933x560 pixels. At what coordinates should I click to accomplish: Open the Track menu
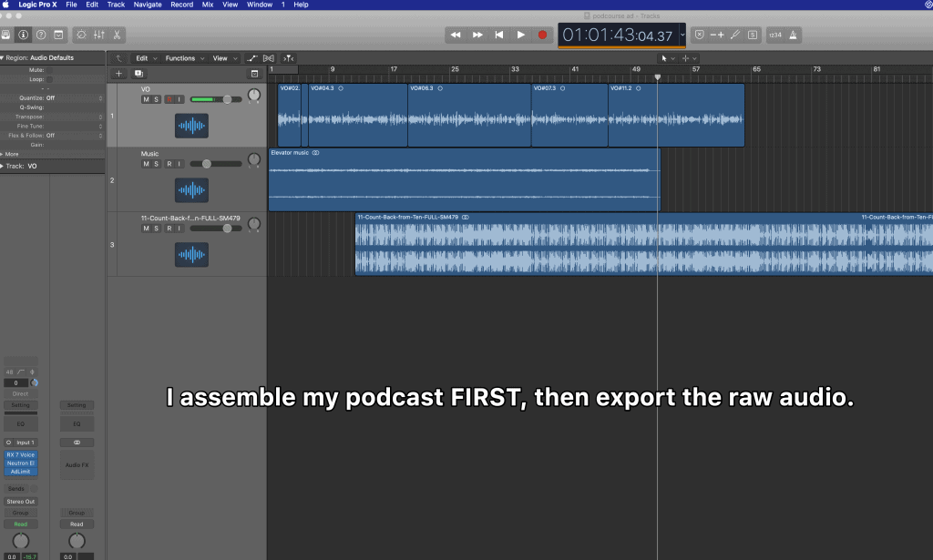pos(116,5)
